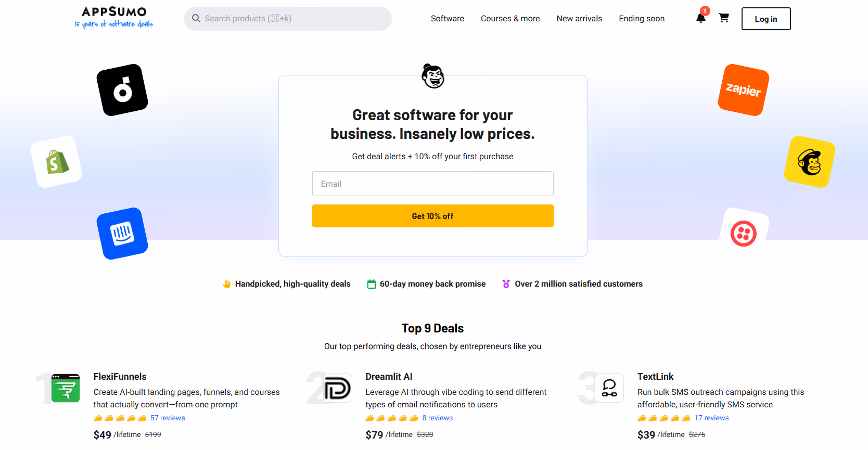Click the "Great software for your business" headline

(x=433, y=124)
